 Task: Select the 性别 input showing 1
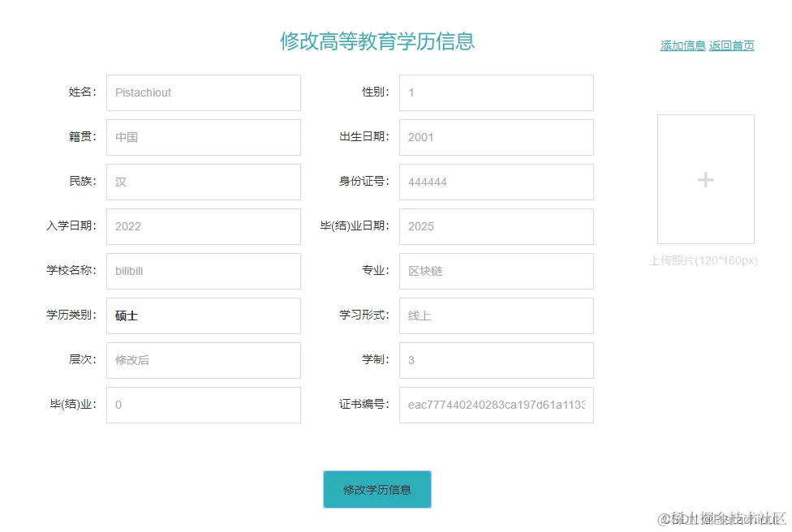[496, 92]
